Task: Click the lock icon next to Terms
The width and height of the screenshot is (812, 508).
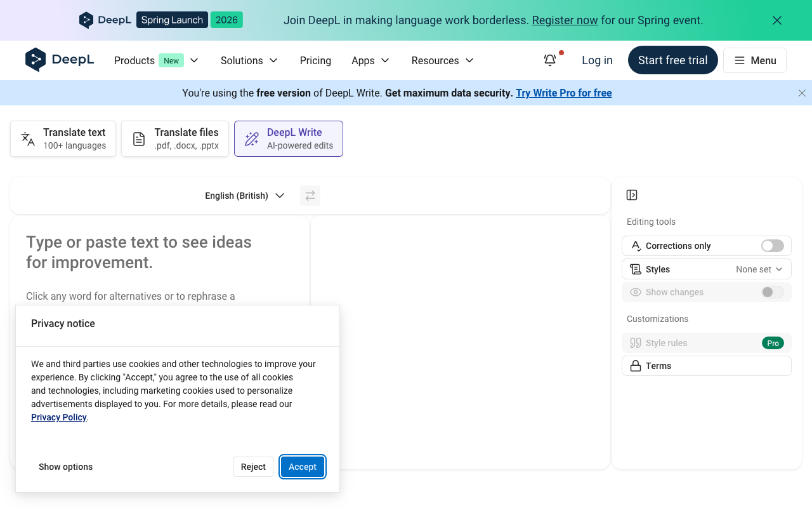Action: click(x=635, y=365)
